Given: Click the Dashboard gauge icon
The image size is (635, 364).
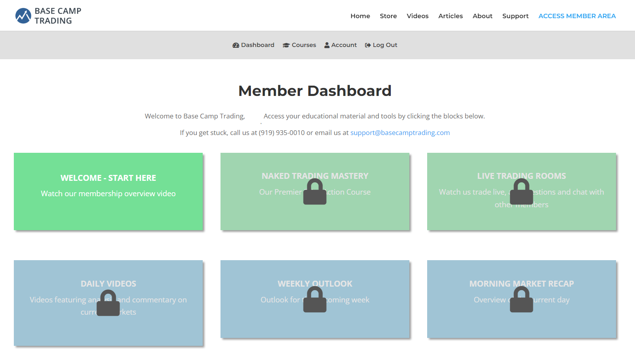Looking at the screenshot, I should pos(236,45).
